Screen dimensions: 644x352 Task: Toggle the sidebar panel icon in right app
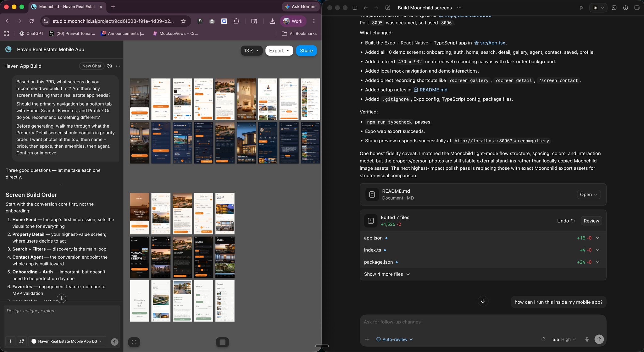355,8
